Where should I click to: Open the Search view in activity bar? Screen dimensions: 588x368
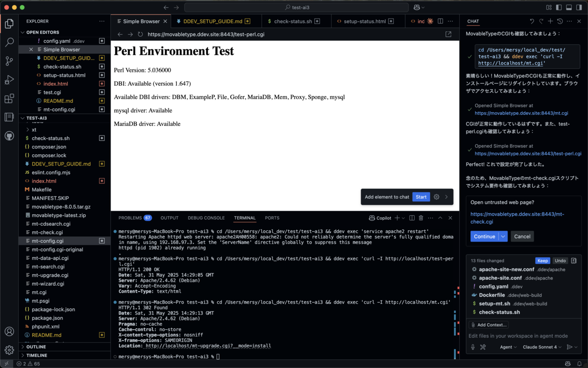pos(9,42)
